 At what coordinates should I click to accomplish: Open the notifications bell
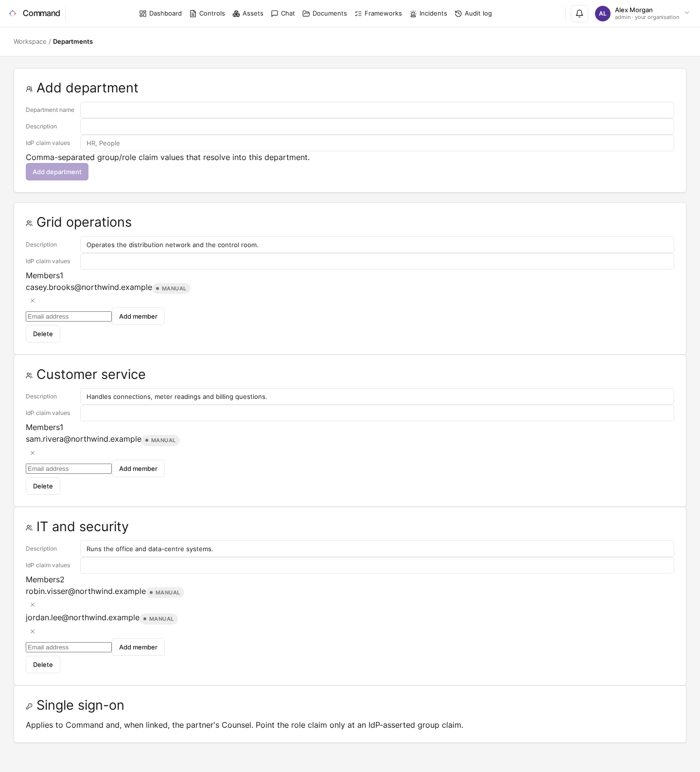tap(579, 14)
